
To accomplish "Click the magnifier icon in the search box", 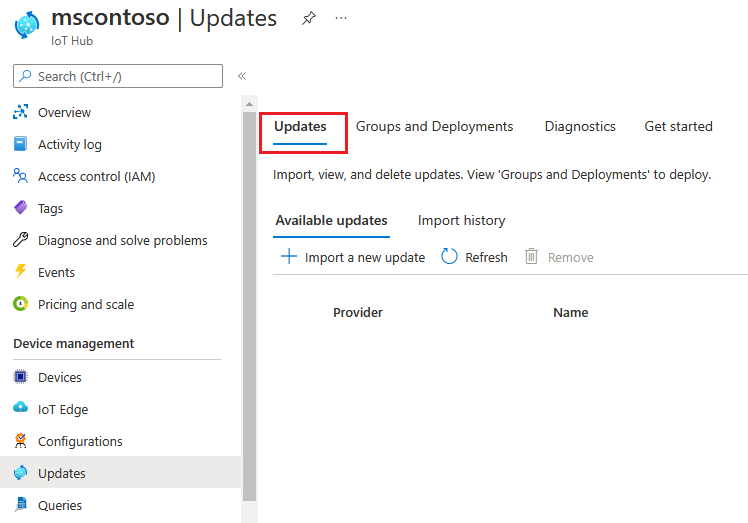I will click(25, 76).
